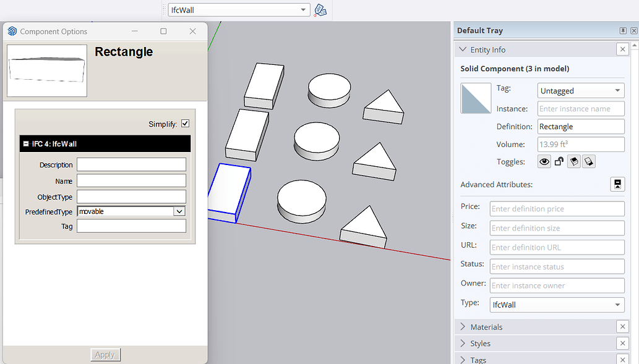639x364 pixels.
Task: Lock the component with the padlock toggle
Action: pos(559,161)
